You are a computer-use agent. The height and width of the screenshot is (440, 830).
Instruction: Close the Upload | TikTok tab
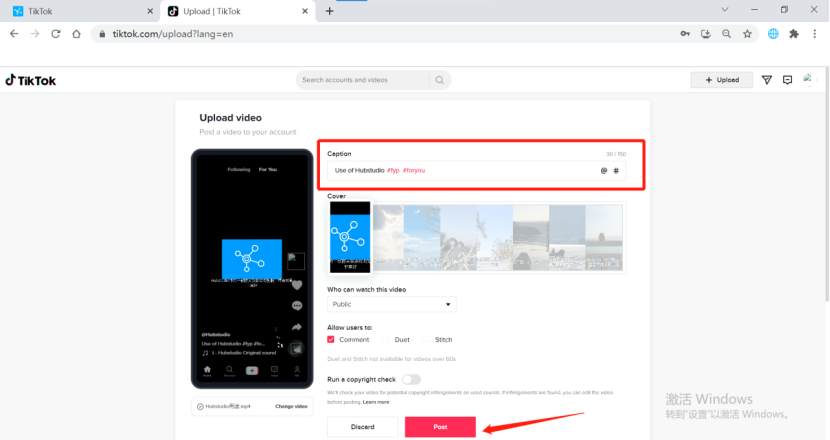tap(305, 11)
